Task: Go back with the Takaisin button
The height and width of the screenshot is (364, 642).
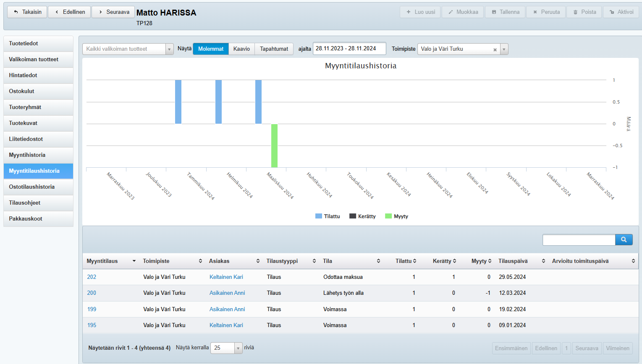Action: [27, 12]
